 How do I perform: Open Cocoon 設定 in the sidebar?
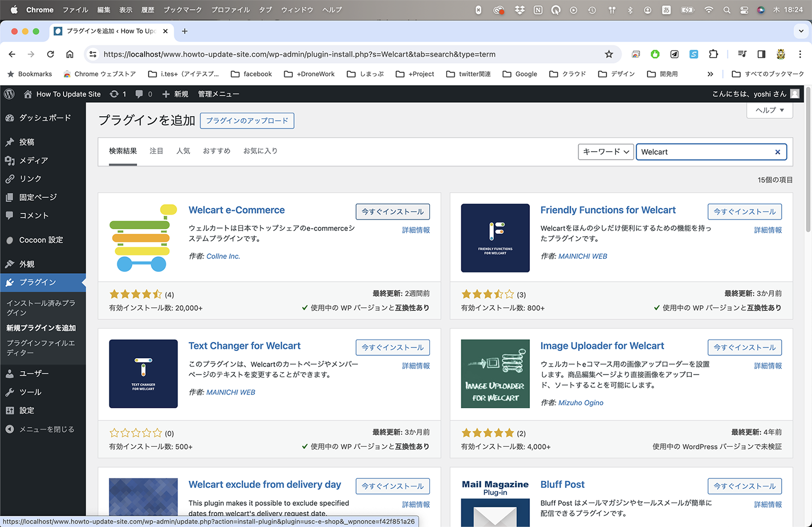(43, 240)
